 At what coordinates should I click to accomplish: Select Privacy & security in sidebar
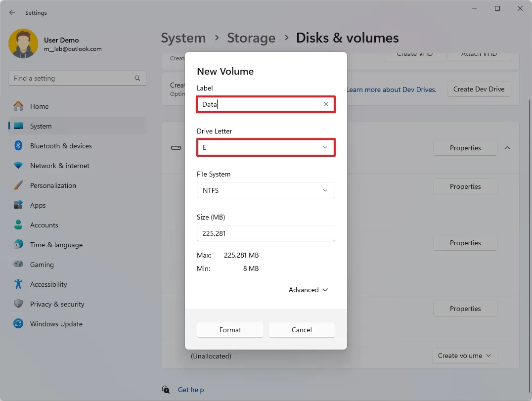coord(57,304)
